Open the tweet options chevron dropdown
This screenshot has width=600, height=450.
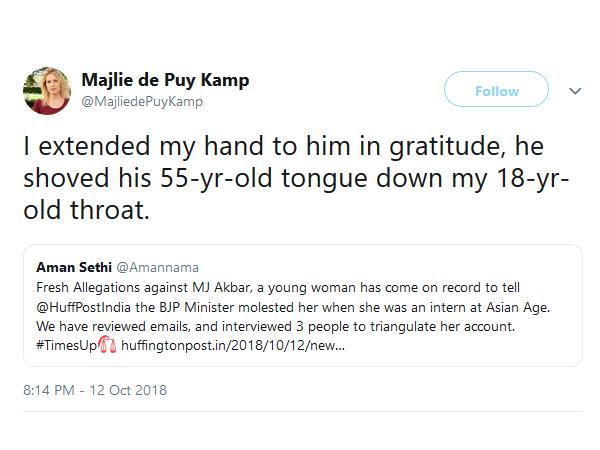(x=575, y=91)
